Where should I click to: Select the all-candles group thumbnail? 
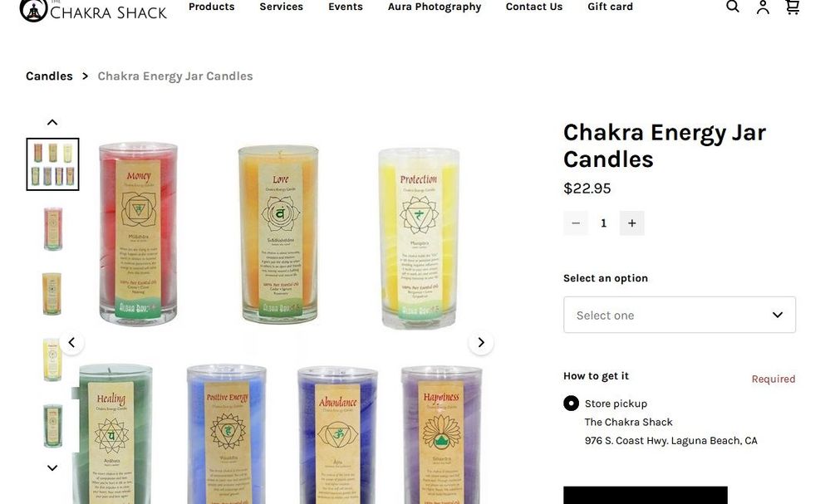click(52, 164)
